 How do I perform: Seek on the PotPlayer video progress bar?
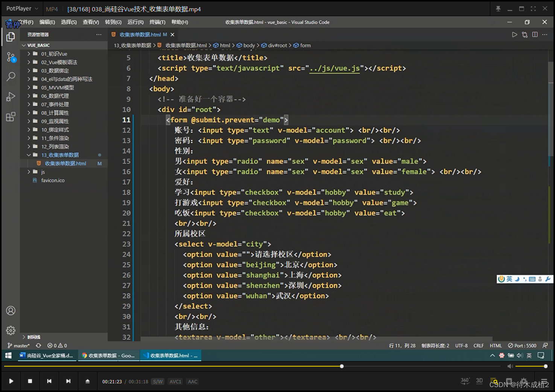tap(251, 366)
